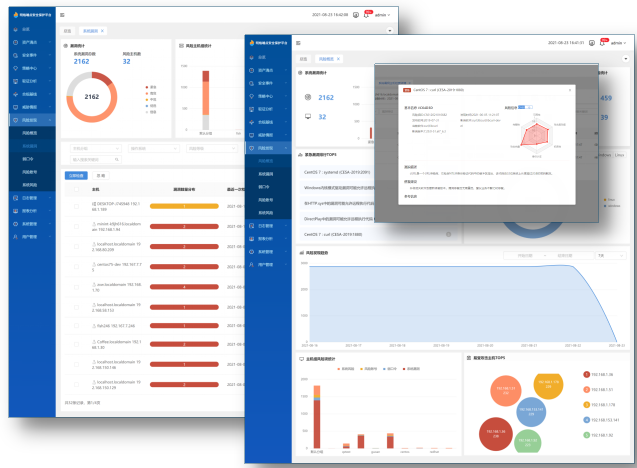
Task: Select 弱口令 submenu item in back window sidebar
Action: [27, 158]
